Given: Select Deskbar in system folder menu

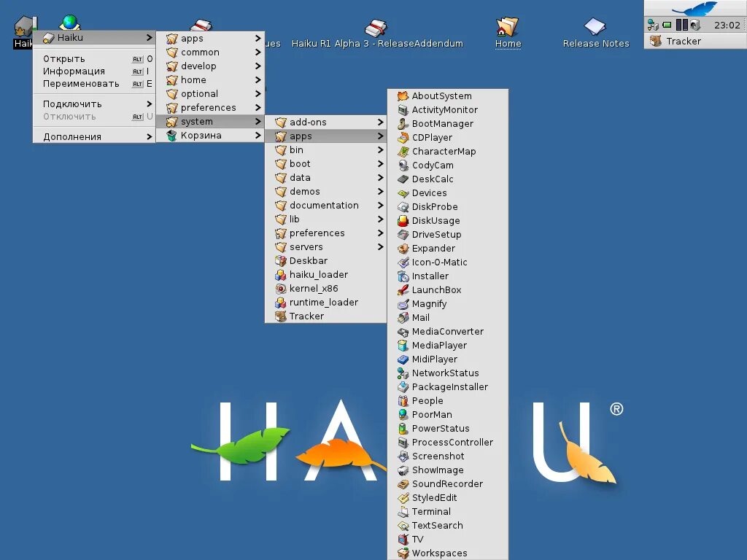Looking at the screenshot, I should click(x=325, y=260).
